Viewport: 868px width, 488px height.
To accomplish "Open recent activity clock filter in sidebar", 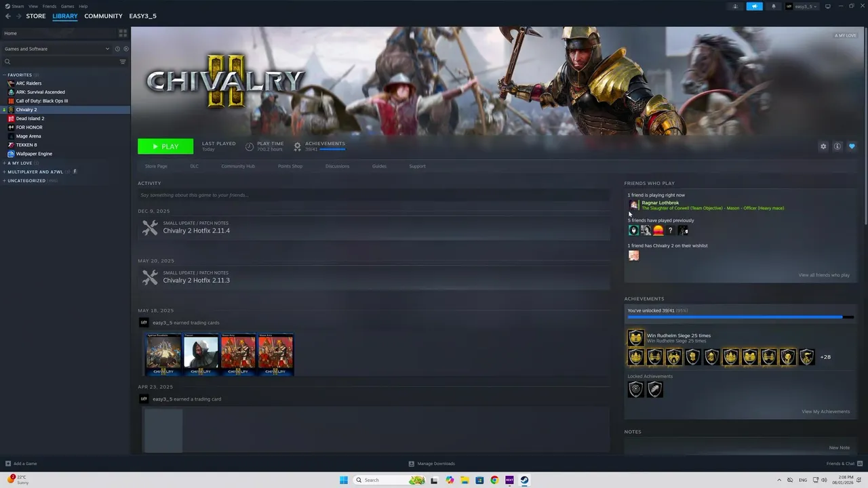I will coord(117,49).
